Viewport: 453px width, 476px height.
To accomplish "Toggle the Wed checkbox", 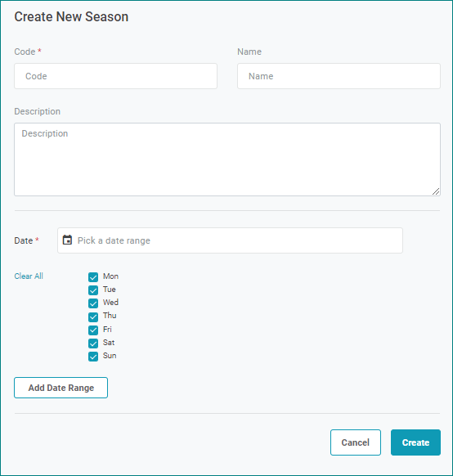I will click(93, 303).
